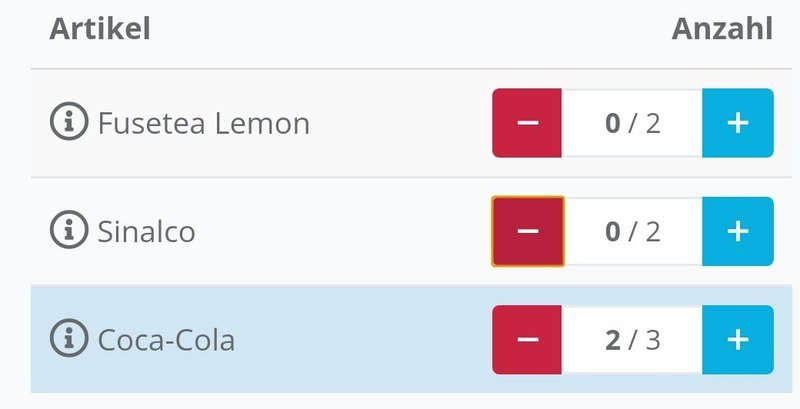800x409 pixels.
Task: Show Sinalco article info icon
Action: click(68, 231)
